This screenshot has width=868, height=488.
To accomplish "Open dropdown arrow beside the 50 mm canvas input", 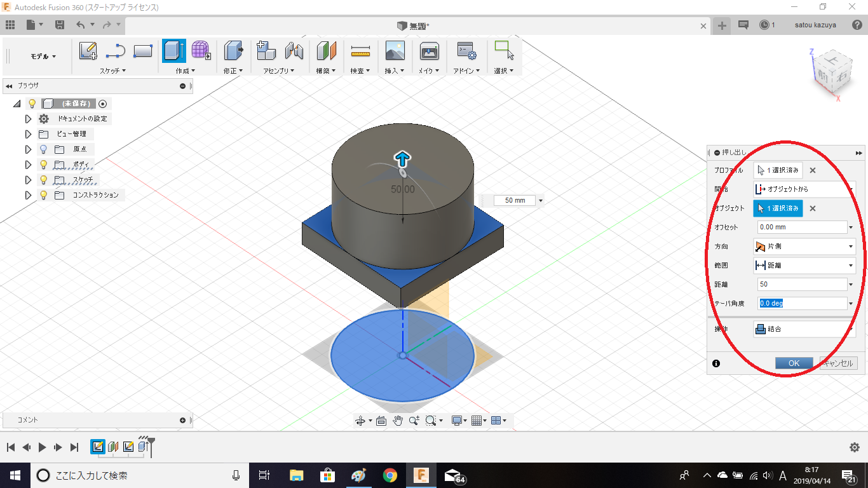I will click(x=541, y=200).
